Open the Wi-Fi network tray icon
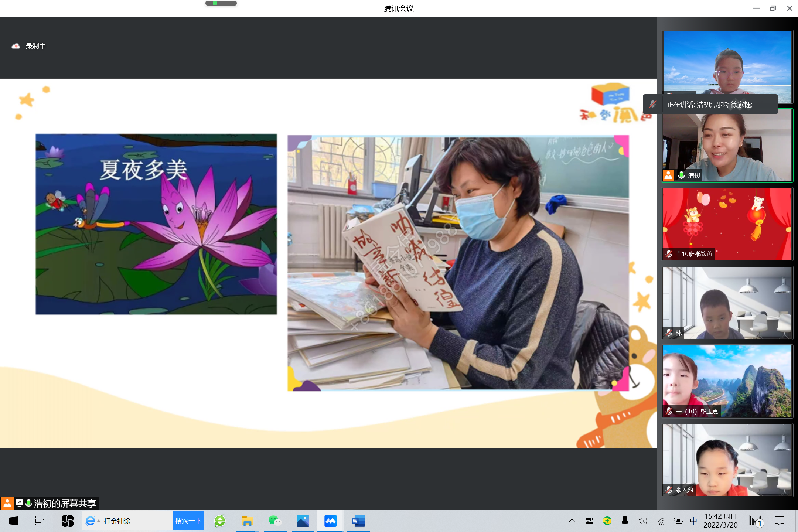 coord(661,521)
